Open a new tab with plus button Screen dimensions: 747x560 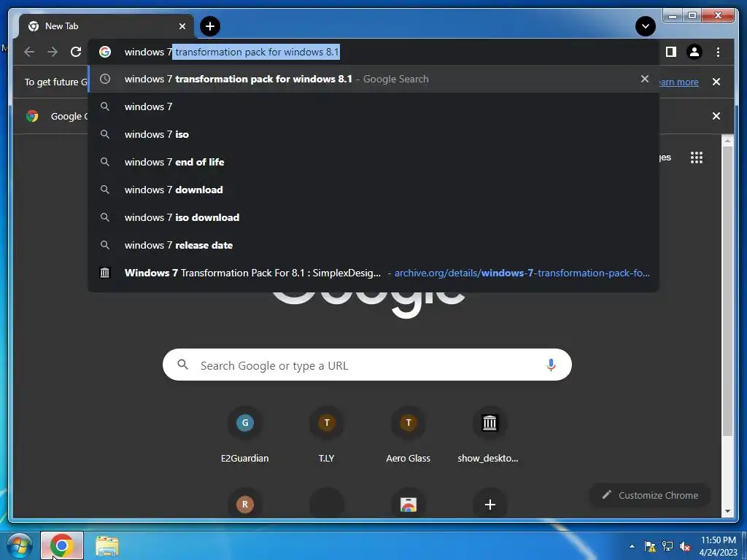[x=210, y=26]
